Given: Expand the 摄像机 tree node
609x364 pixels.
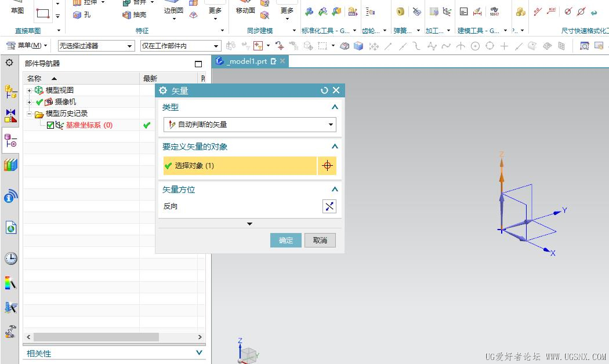Looking at the screenshot, I should coord(29,102).
